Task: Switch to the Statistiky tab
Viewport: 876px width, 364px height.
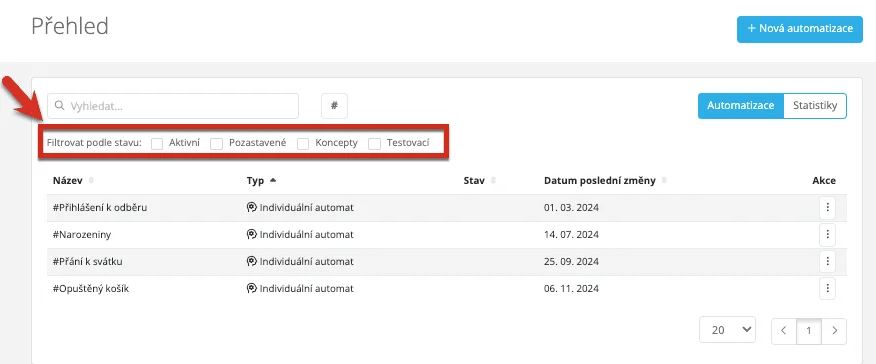Action: (815, 106)
